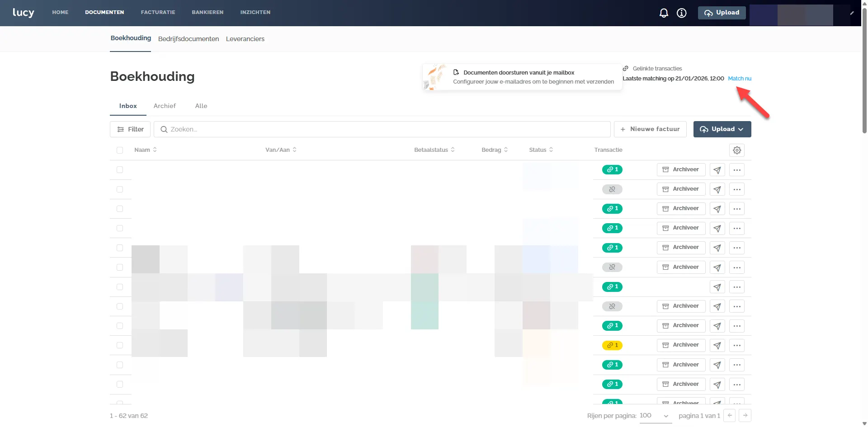This screenshot has width=868, height=427.
Task: Click the pencil edit icon in header
Action: 852,13
